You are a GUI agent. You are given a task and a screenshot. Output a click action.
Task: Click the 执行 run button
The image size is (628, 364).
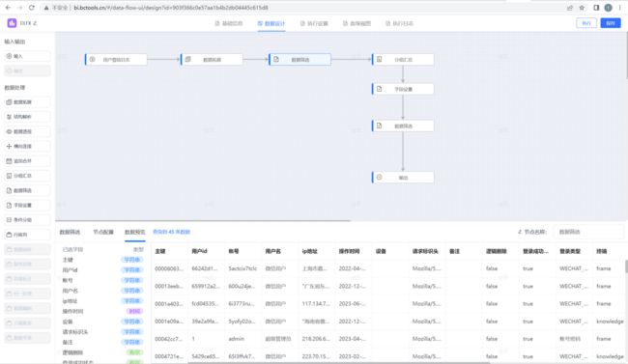[586, 23]
